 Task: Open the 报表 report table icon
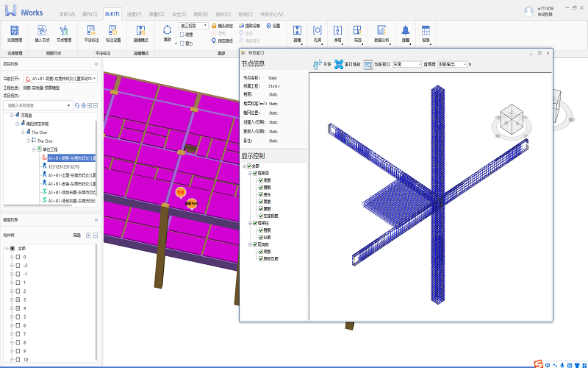(x=426, y=30)
